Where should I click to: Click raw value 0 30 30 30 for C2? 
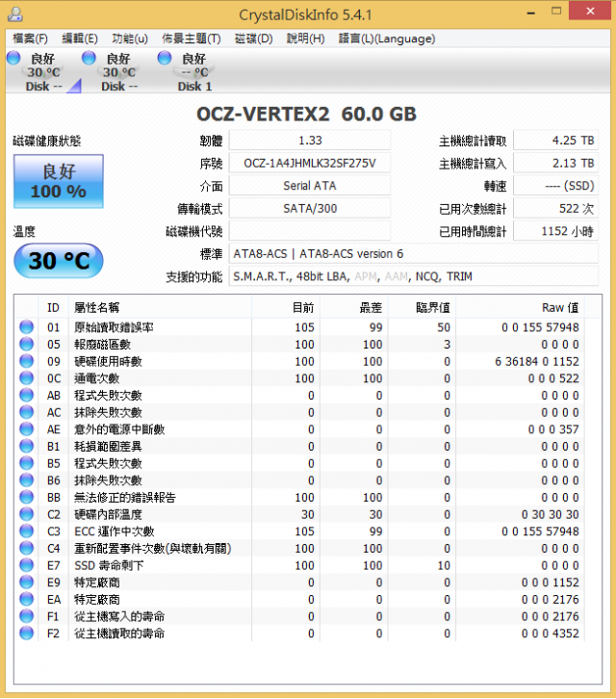coord(550,514)
